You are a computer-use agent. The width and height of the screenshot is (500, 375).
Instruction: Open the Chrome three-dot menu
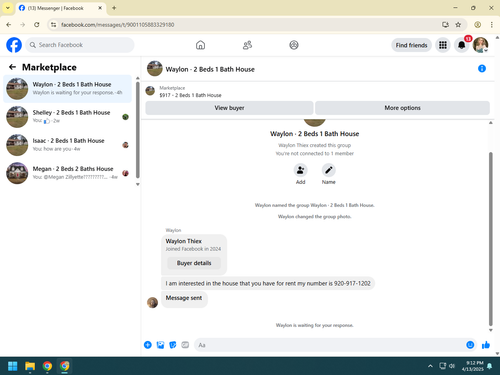[x=492, y=25]
